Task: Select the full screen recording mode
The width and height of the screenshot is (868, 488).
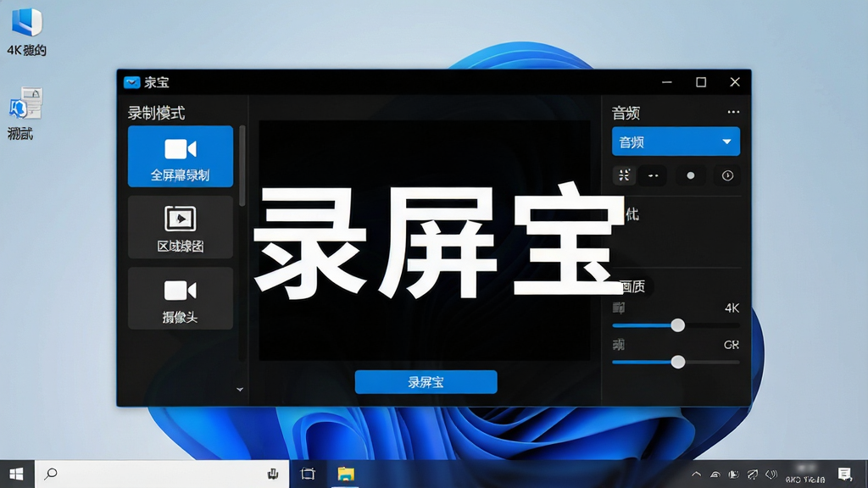Action: 181,157
